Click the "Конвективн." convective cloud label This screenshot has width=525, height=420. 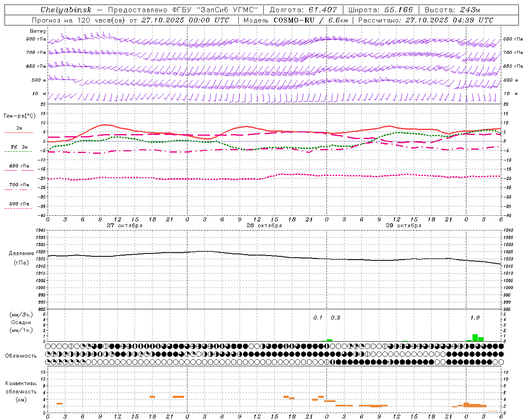tap(21, 383)
